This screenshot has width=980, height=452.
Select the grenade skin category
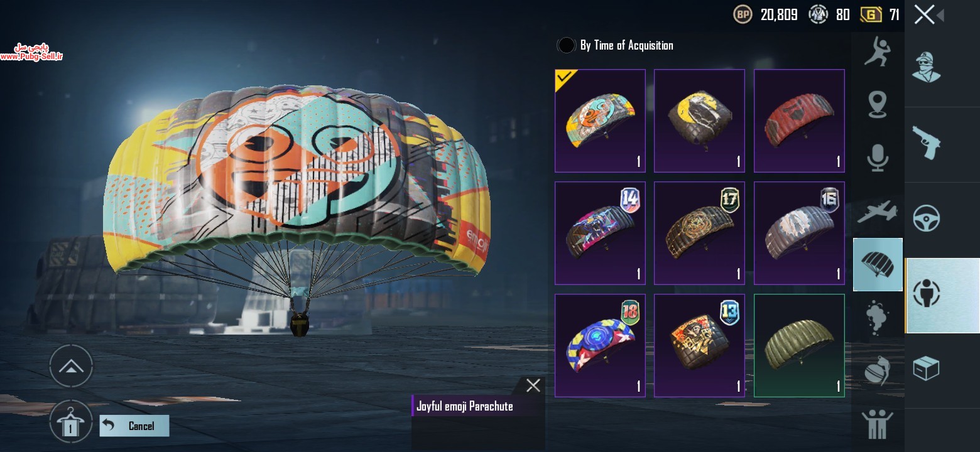878,371
